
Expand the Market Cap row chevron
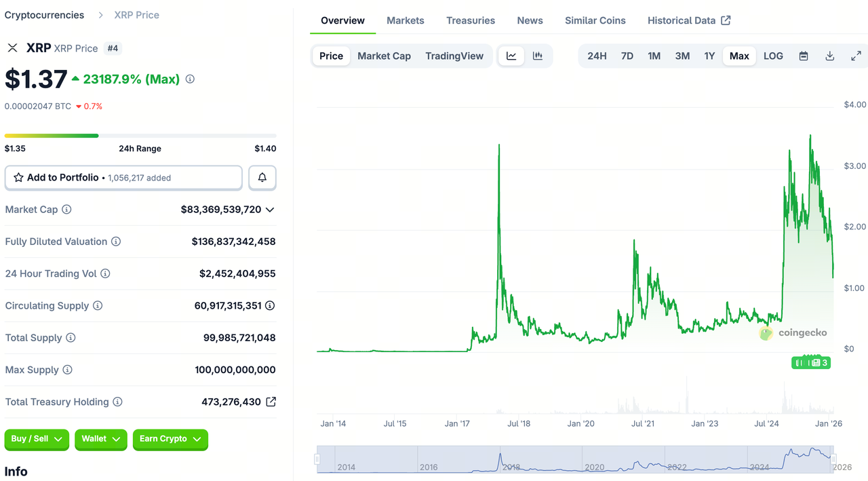pos(271,210)
